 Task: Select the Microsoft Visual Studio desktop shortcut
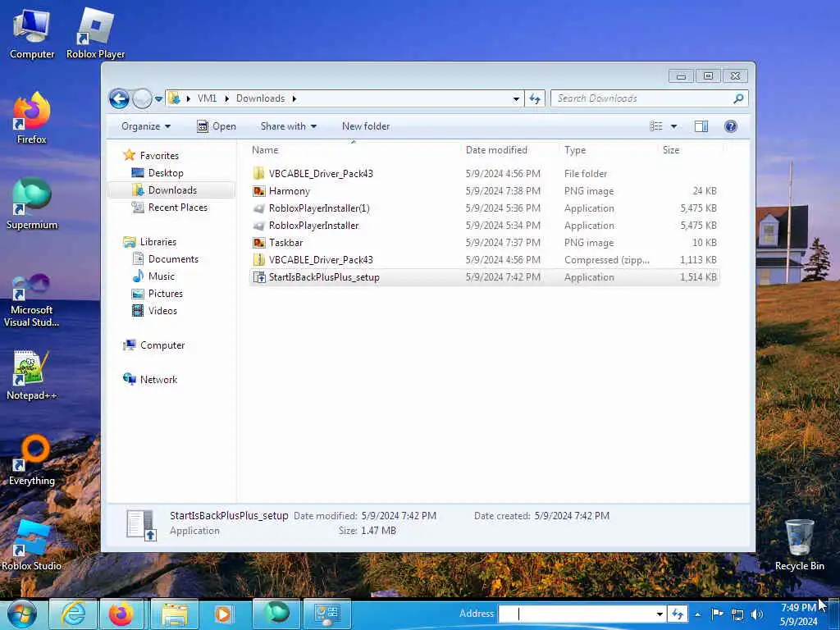(32, 300)
